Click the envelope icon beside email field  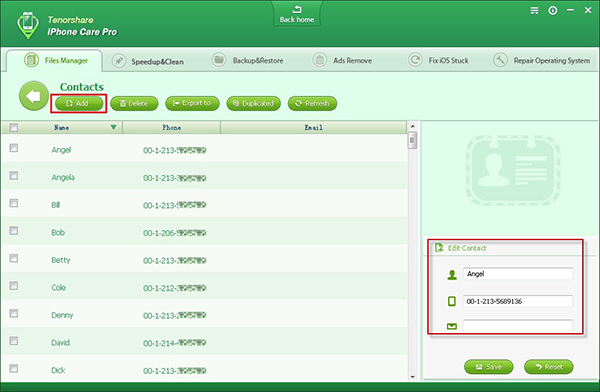click(x=452, y=326)
